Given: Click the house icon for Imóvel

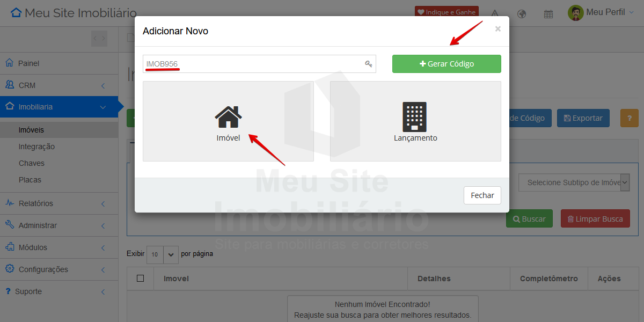Looking at the screenshot, I should [228, 117].
